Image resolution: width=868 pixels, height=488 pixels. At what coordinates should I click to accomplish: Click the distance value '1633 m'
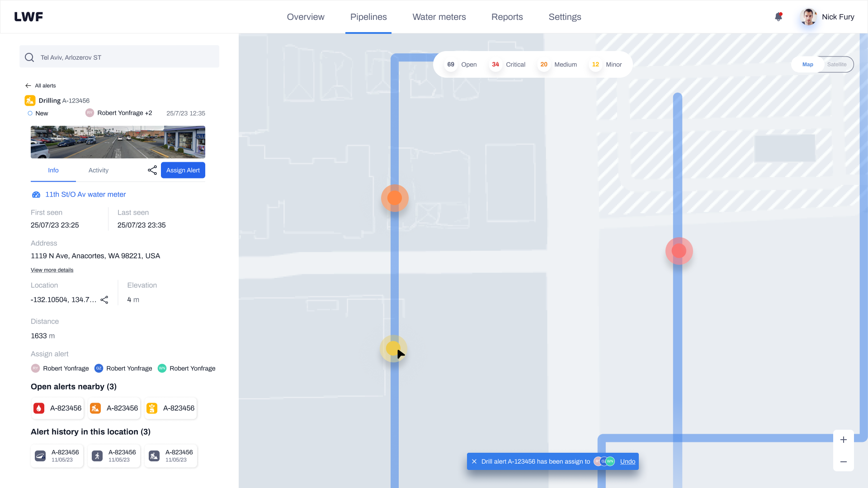point(42,336)
